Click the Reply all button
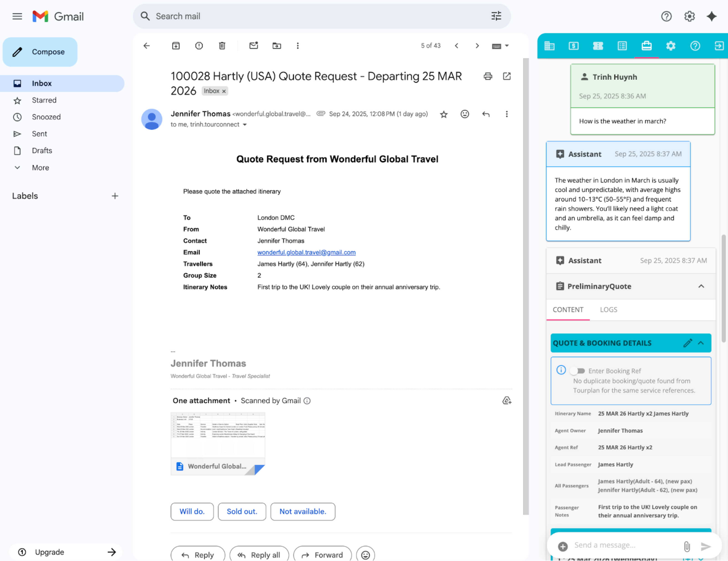 (259, 555)
